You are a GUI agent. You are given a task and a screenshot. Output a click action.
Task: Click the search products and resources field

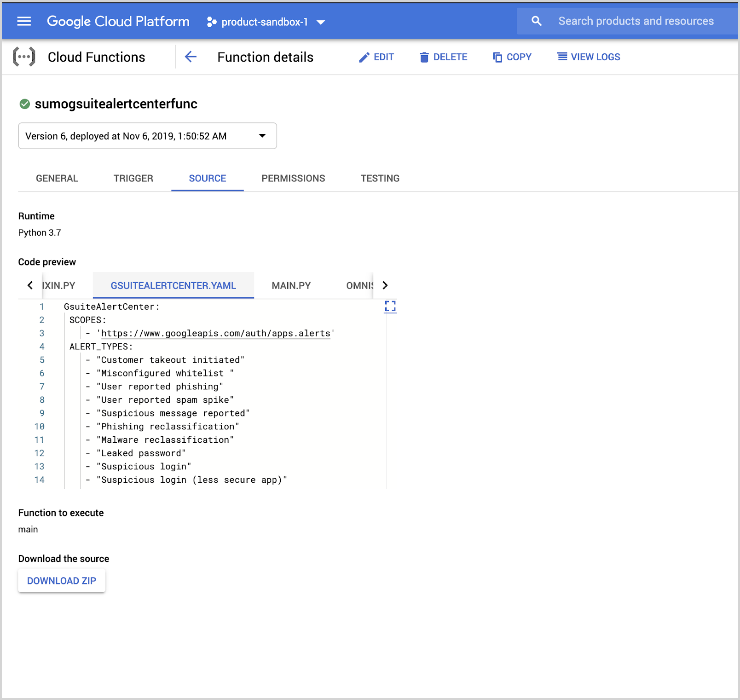click(636, 21)
